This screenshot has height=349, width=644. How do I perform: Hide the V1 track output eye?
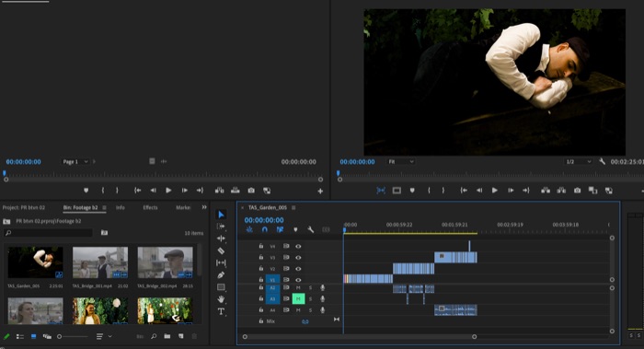(298, 280)
